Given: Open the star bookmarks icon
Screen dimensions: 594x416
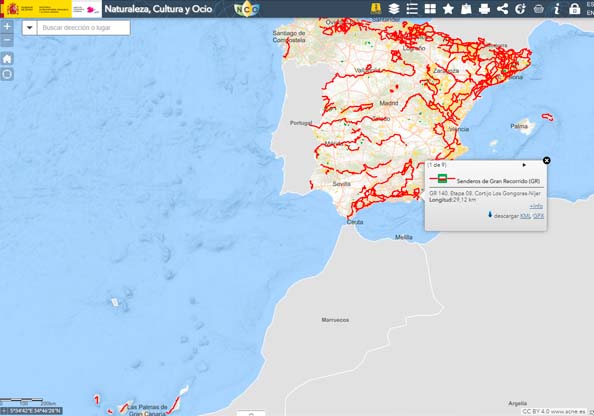Looking at the screenshot, I should 448,9.
